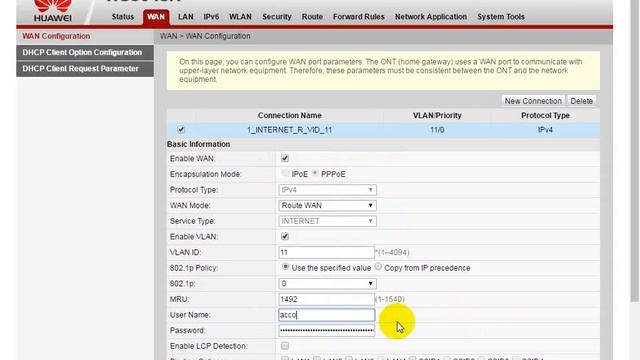
Task: Toggle the Enable WAN checkbox
Action: (x=285, y=158)
